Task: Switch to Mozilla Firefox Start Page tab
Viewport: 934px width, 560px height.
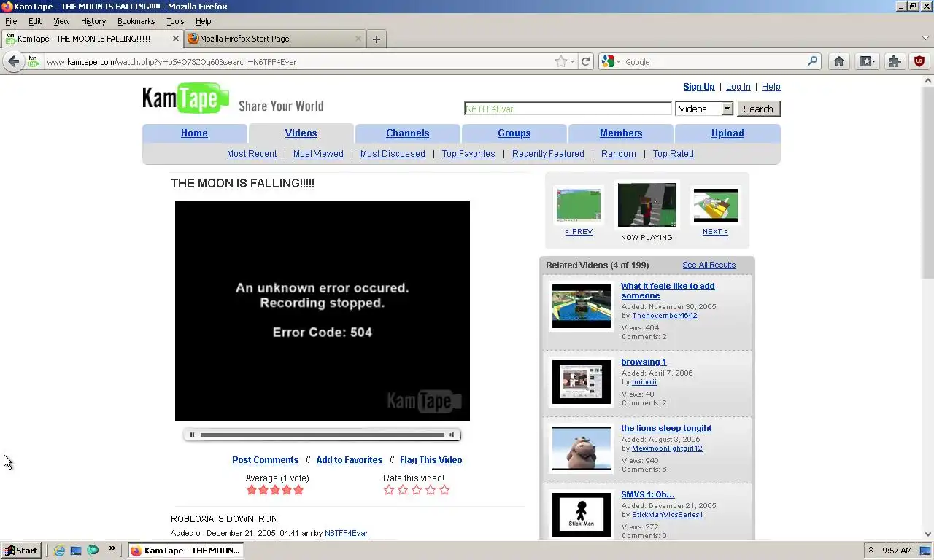Action: click(x=274, y=39)
